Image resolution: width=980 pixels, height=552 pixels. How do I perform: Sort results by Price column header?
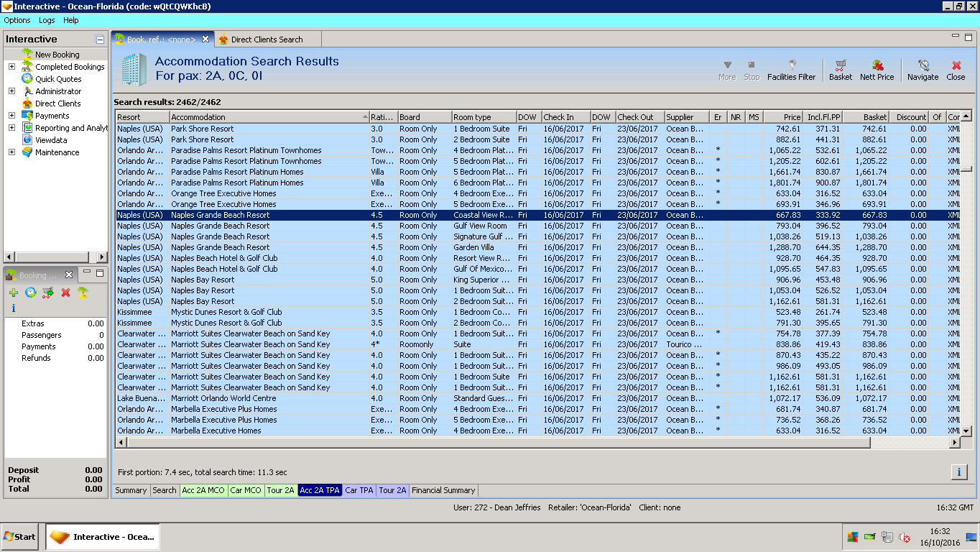click(783, 117)
